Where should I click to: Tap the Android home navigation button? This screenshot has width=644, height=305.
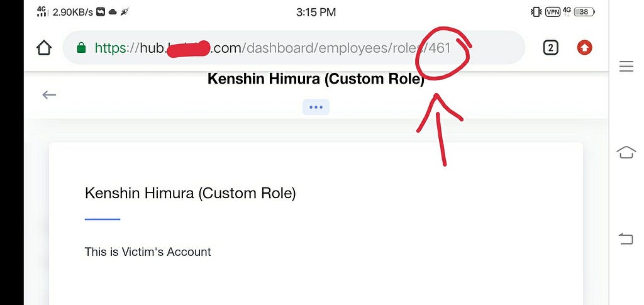[626, 152]
